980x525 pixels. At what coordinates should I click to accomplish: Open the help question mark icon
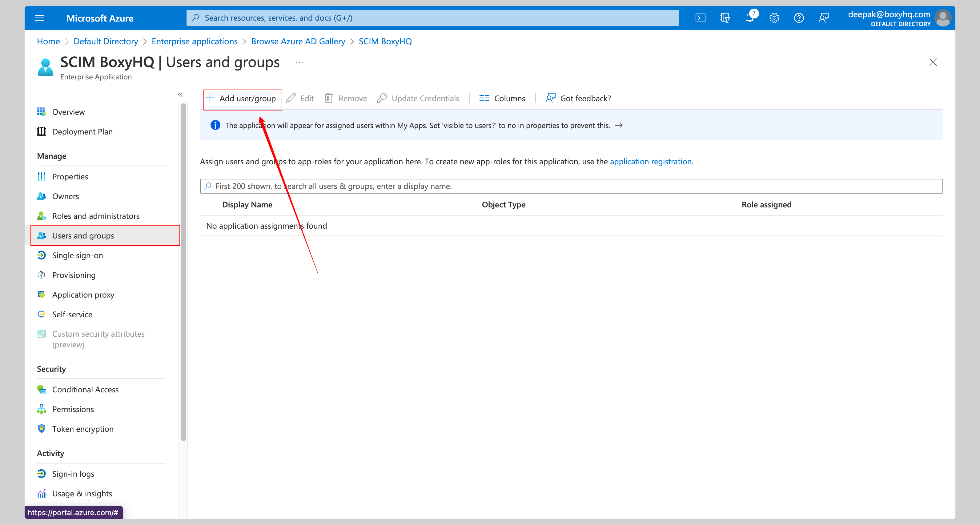point(799,18)
